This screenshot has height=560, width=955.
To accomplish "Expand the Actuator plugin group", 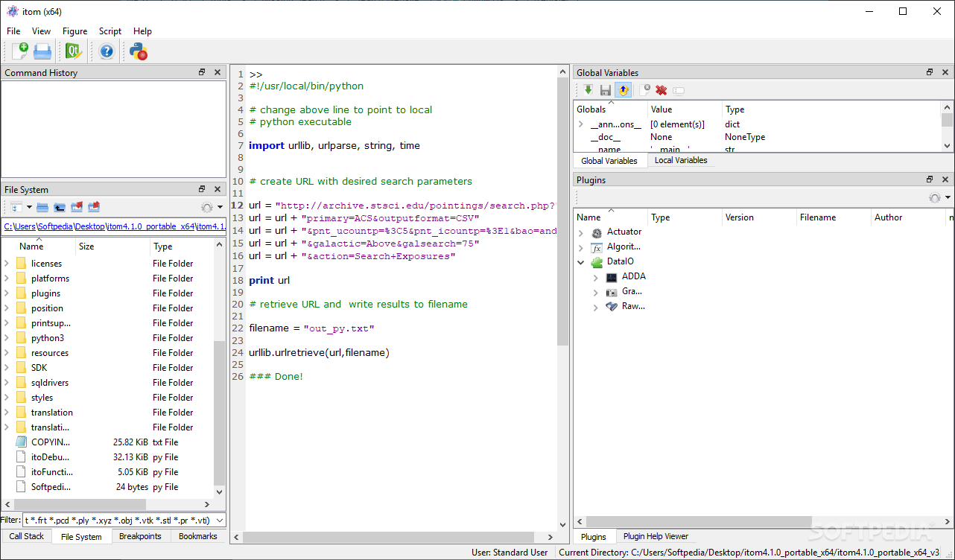I will pyautogui.click(x=581, y=232).
